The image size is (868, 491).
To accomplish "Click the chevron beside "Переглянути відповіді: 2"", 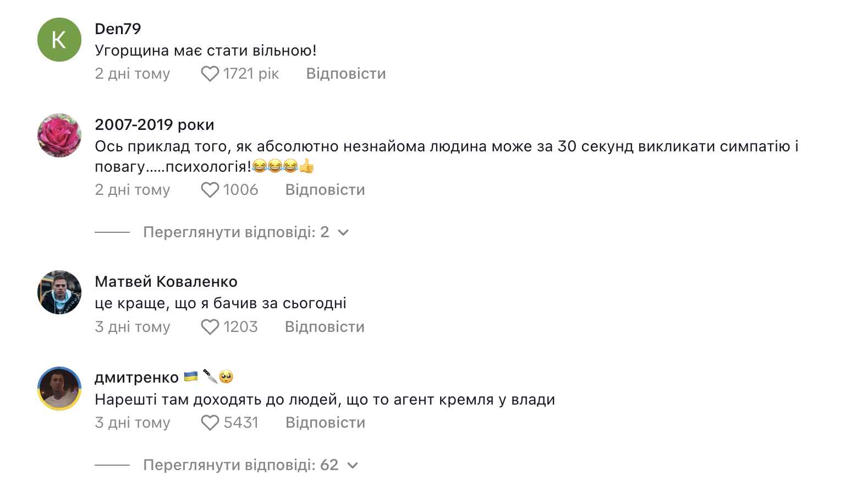I will point(343,233).
